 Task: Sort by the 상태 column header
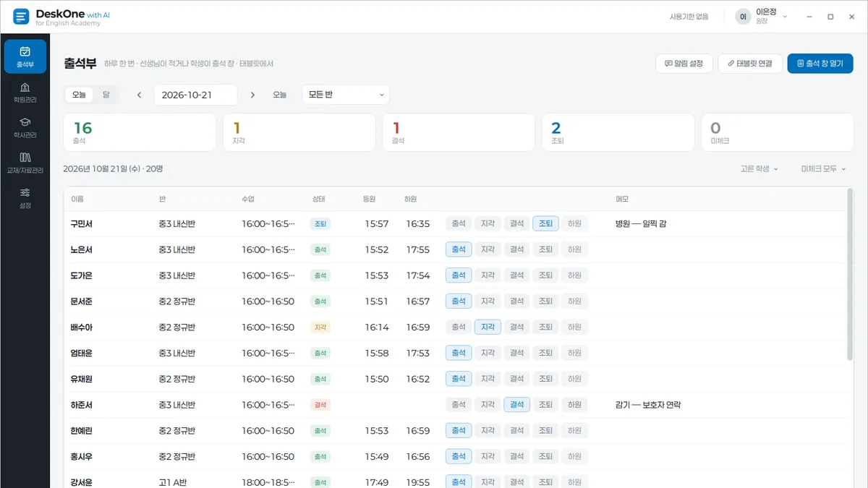coord(318,199)
